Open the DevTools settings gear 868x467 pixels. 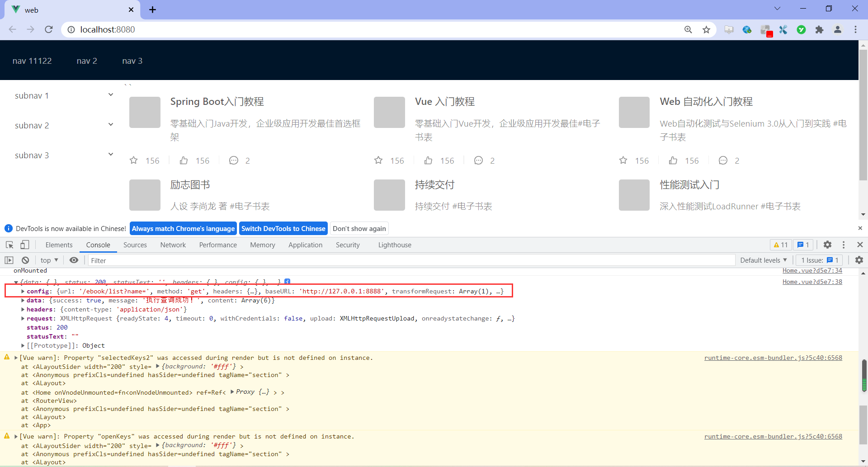827,245
